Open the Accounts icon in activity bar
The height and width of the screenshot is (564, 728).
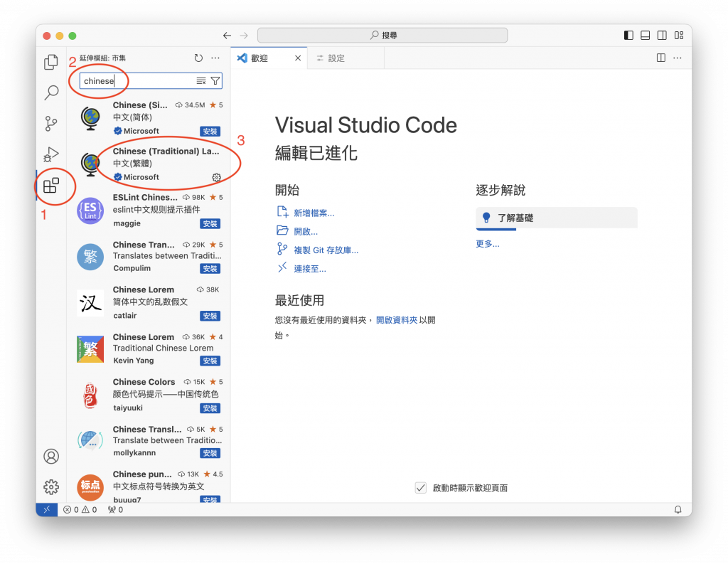click(x=51, y=456)
